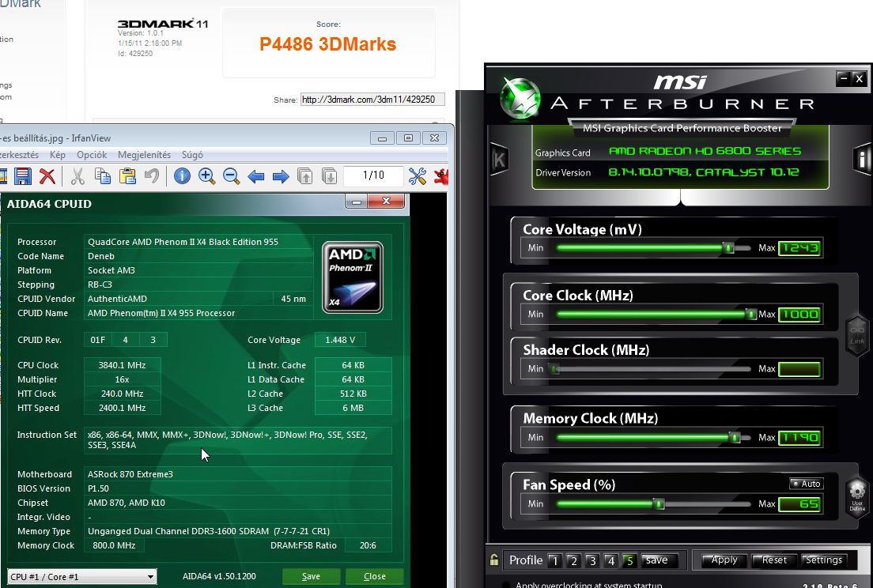Open the Kép menu in IrfanView

pyautogui.click(x=58, y=155)
